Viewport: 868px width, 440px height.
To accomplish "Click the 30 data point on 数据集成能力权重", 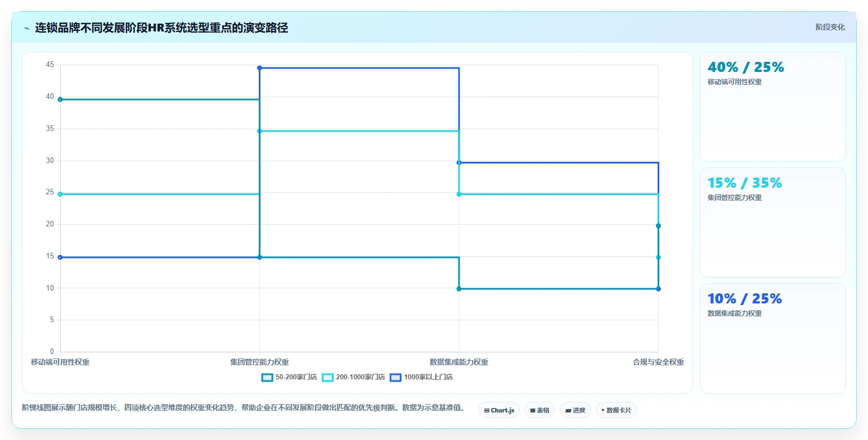I will [459, 162].
